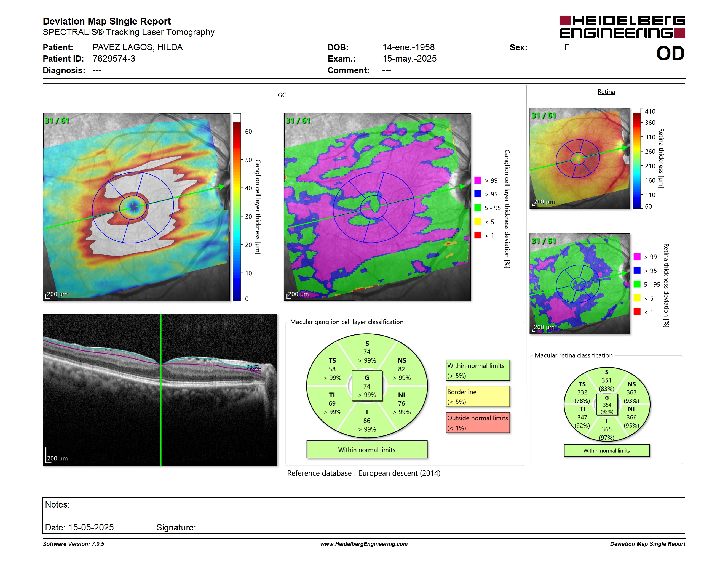Click red < 1 swatch in GCL legend
The image size is (728, 563).
tap(478, 235)
